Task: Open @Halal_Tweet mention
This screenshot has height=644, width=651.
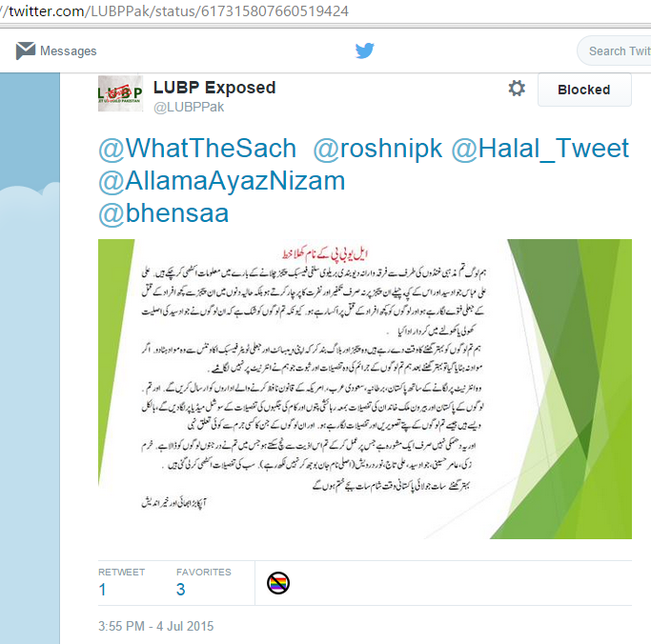Action: coord(539,149)
